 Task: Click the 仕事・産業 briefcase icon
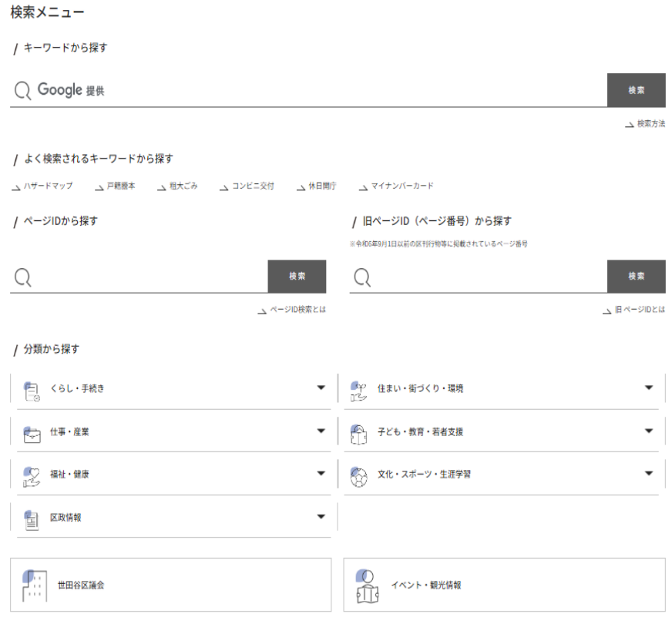(x=31, y=431)
